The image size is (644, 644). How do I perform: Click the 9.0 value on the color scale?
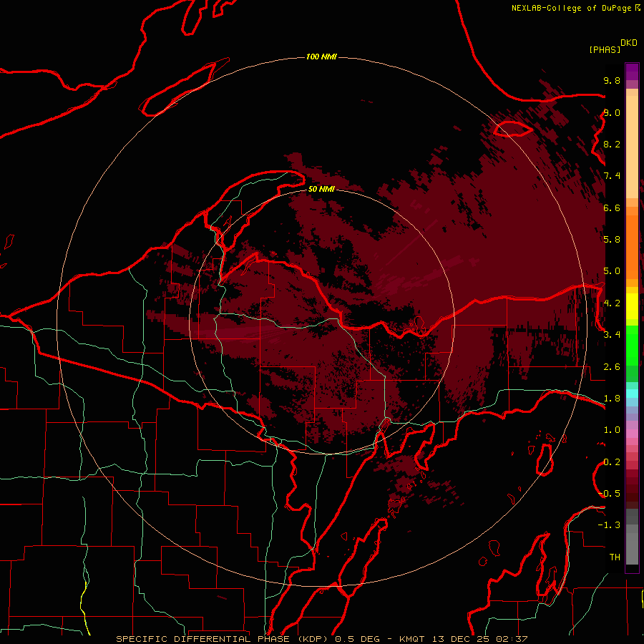612,112
